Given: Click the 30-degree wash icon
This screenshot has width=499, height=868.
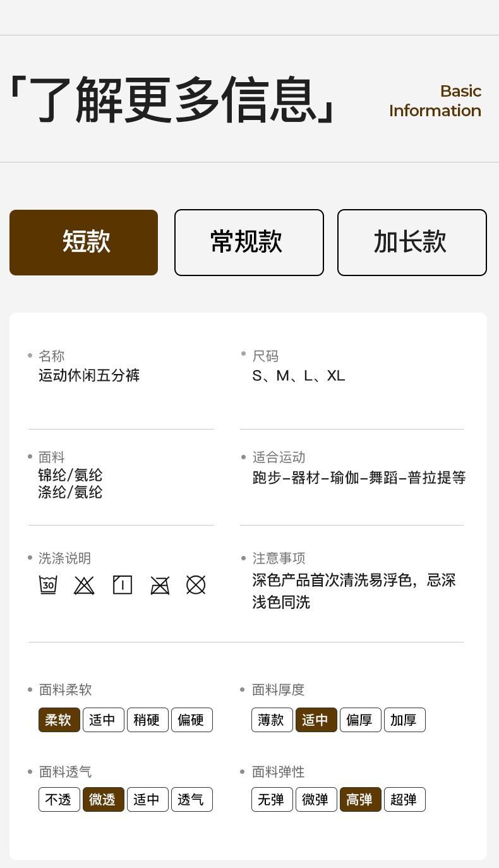Looking at the screenshot, I should 48,585.
